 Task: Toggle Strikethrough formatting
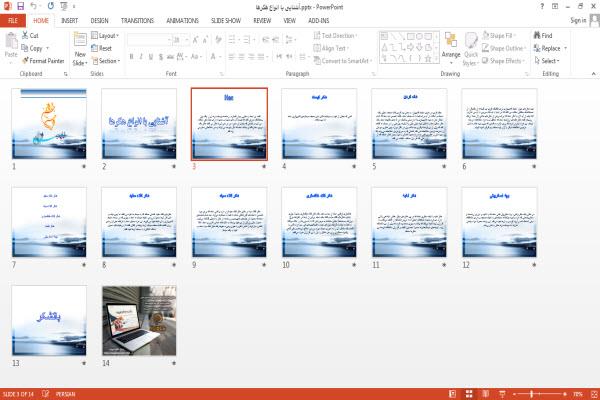(x=170, y=57)
